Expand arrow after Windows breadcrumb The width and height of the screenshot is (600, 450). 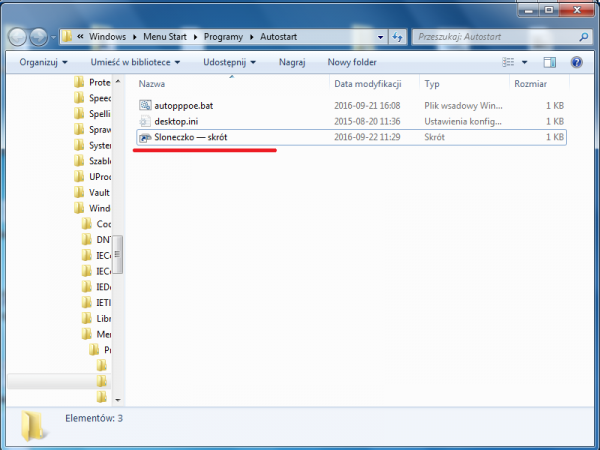pos(135,37)
